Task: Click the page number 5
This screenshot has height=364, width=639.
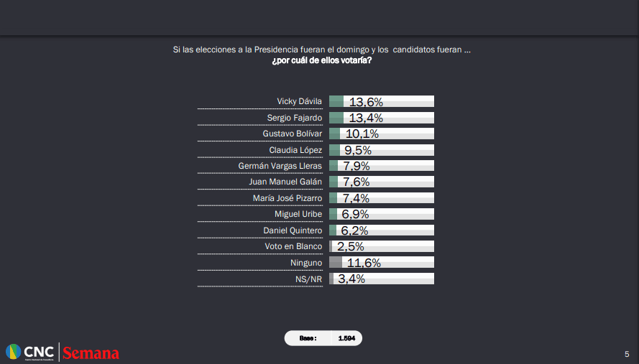Action: coord(627,353)
